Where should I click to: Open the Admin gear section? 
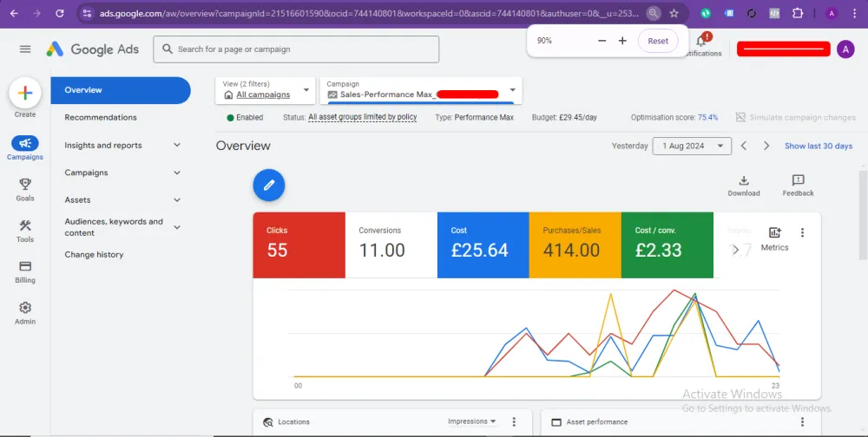point(25,313)
